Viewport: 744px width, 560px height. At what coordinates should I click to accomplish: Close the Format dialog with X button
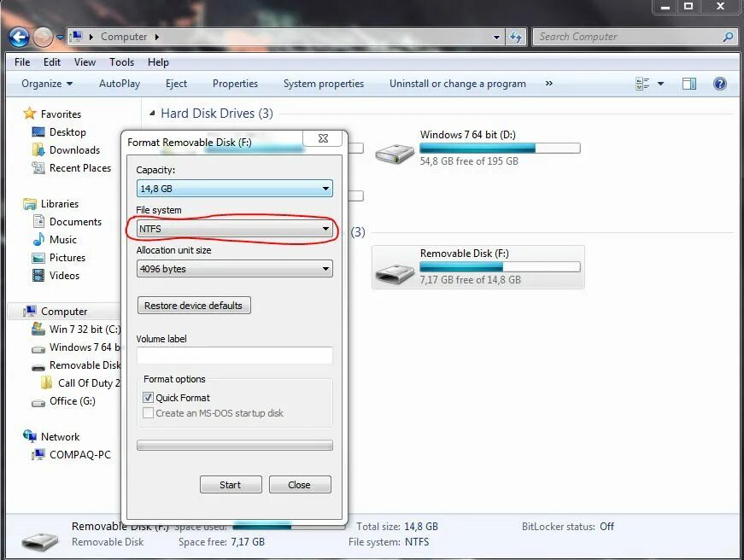[x=323, y=138]
